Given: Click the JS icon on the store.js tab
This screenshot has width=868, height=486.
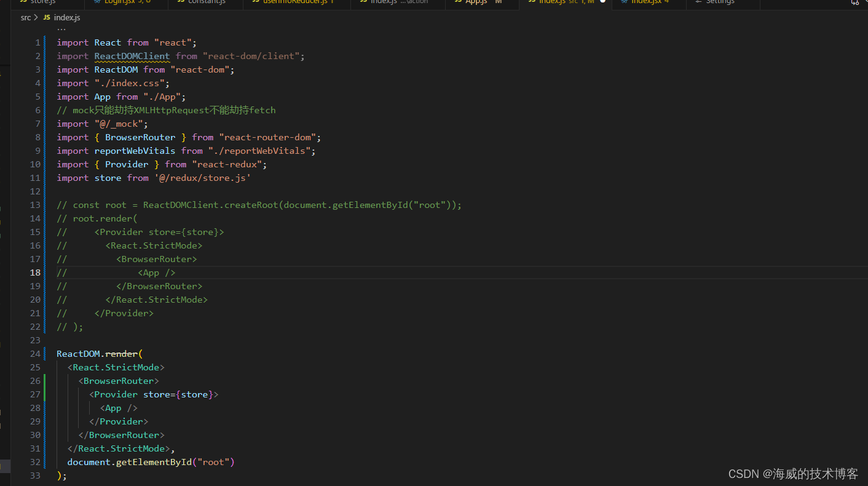Looking at the screenshot, I should coord(23,2).
